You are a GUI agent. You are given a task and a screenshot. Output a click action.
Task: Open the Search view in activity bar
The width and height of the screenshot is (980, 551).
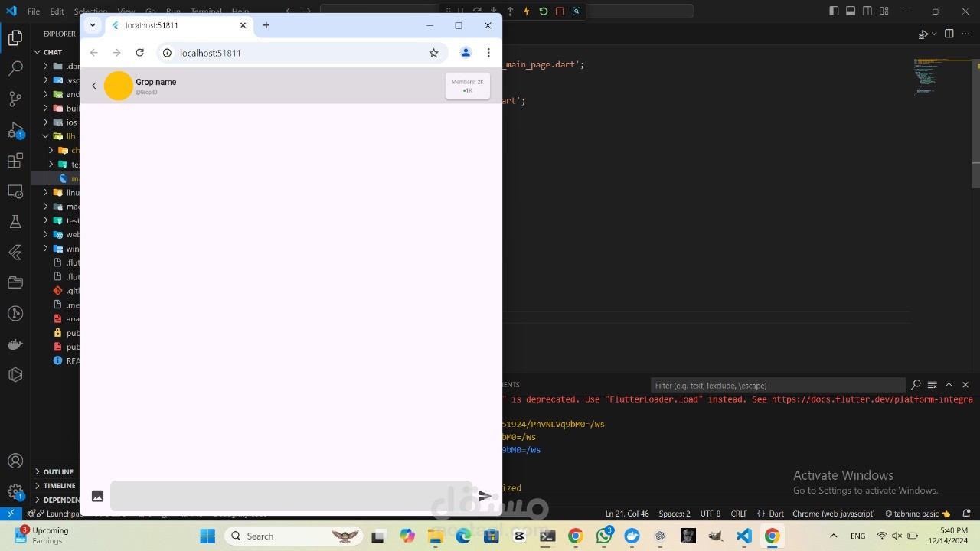point(15,68)
